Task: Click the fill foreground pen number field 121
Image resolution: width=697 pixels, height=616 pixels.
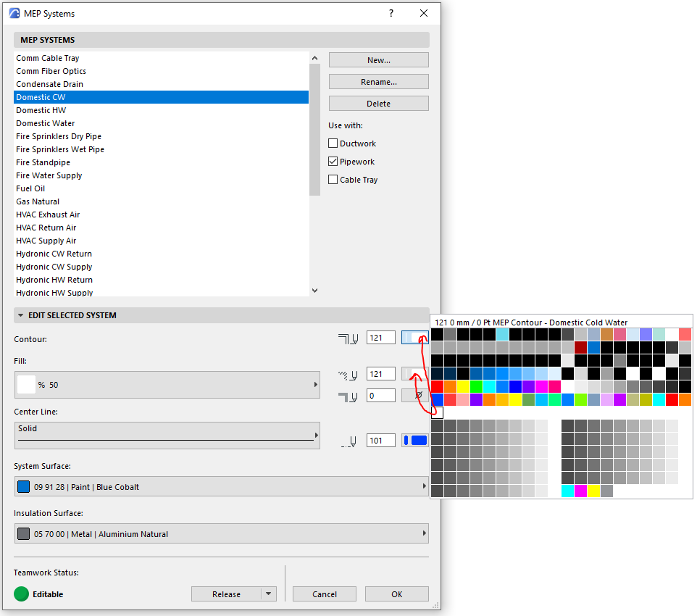Action: point(381,374)
